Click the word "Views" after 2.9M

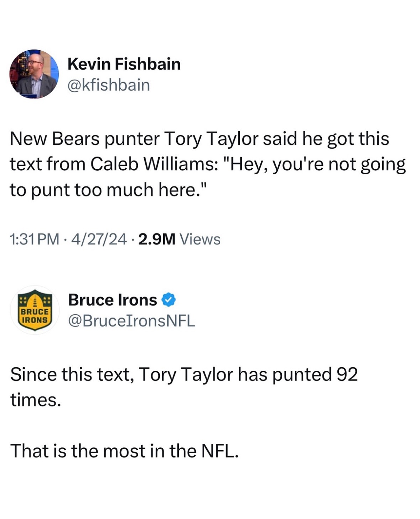coord(200,239)
